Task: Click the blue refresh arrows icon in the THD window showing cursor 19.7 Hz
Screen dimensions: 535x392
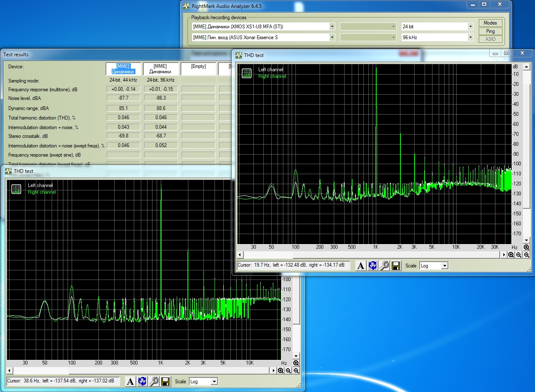Action: click(x=372, y=266)
